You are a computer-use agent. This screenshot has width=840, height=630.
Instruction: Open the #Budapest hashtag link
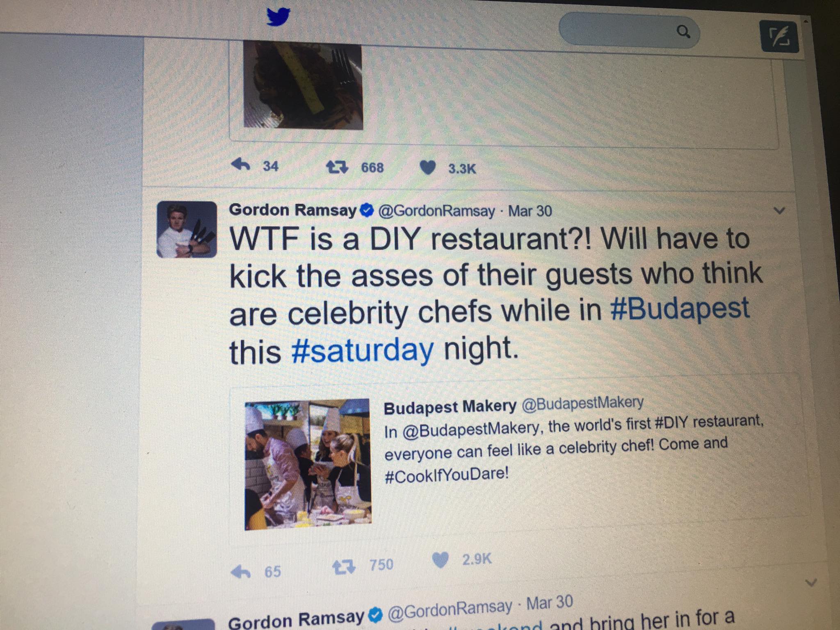pyautogui.click(x=680, y=309)
